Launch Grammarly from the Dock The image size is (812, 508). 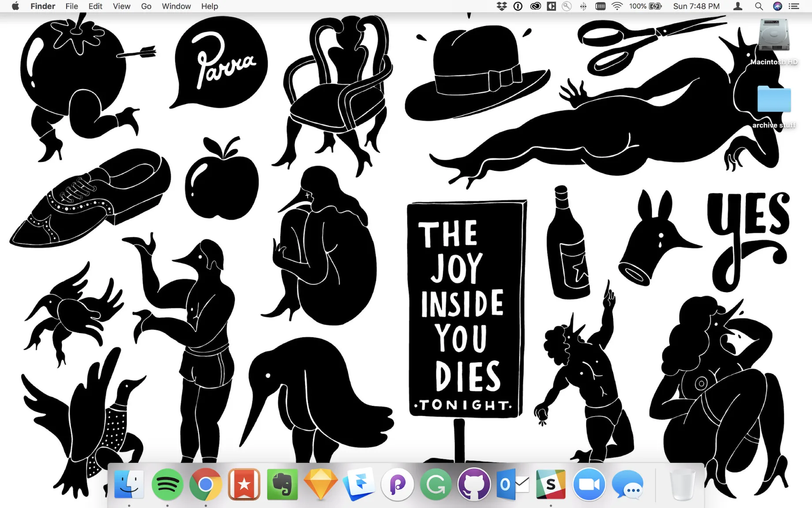436,485
